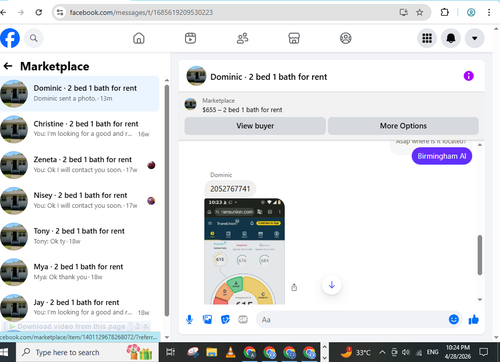
Task: Open browser extensions puzzle icon
Action: click(x=444, y=12)
